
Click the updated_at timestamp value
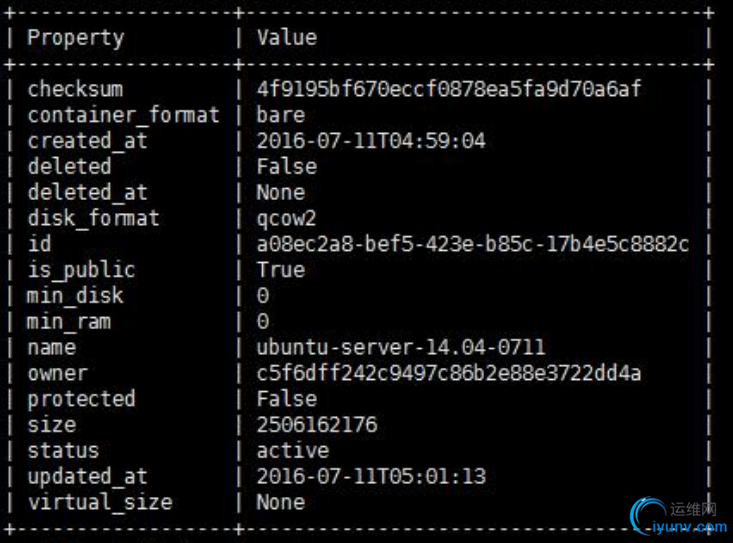point(371,476)
